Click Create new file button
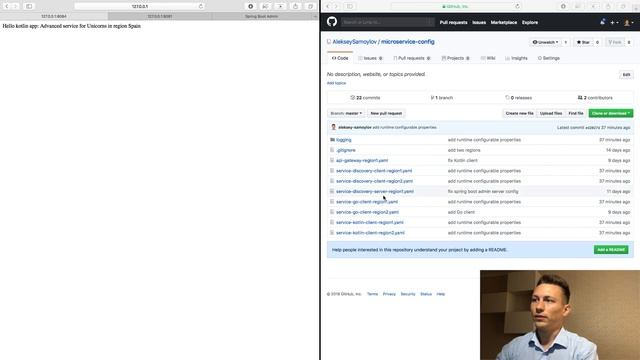The width and height of the screenshot is (640, 360). coord(519,113)
